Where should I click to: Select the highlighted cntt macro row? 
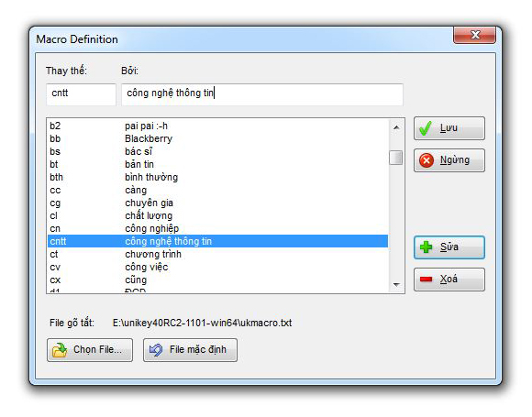click(217, 241)
